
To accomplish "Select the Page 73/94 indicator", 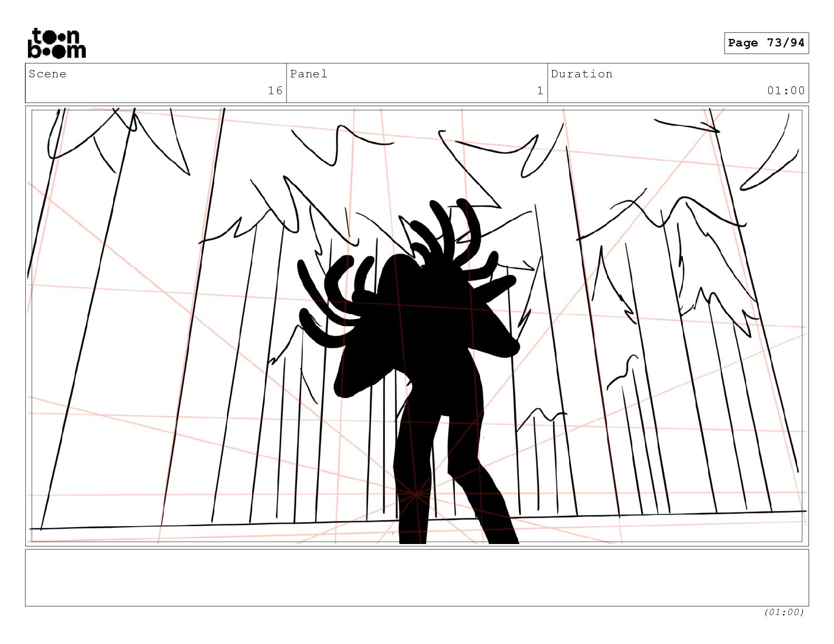I will pos(766,43).
